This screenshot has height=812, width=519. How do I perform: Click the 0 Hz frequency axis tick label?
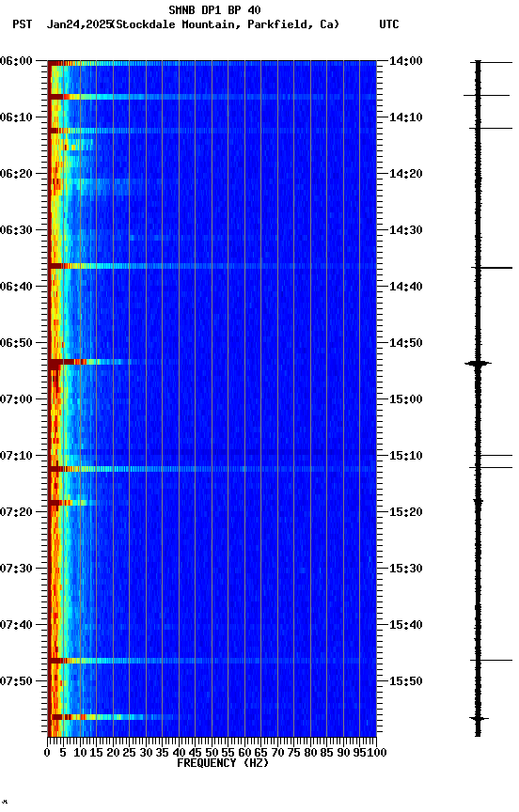coord(48,753)
